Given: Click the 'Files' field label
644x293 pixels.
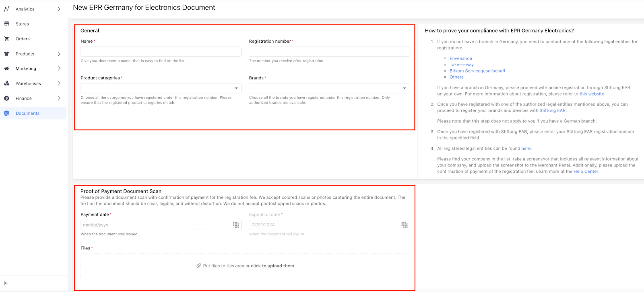Looking at the screenshot, I should pyautogui.click(x=85, y=248).
